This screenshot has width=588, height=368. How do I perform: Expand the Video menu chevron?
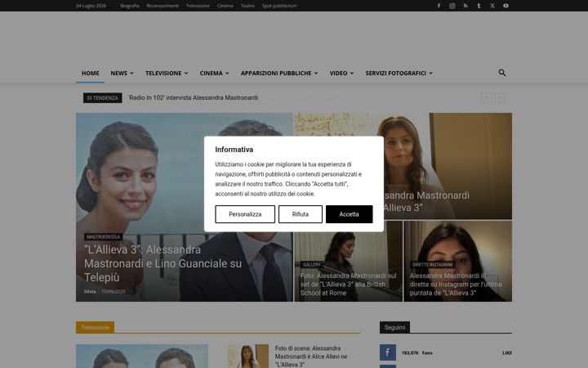[x=352, y=74]
